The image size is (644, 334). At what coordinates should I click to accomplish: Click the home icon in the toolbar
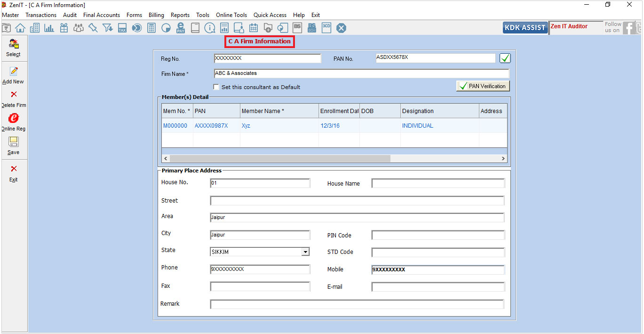[20, 28]
